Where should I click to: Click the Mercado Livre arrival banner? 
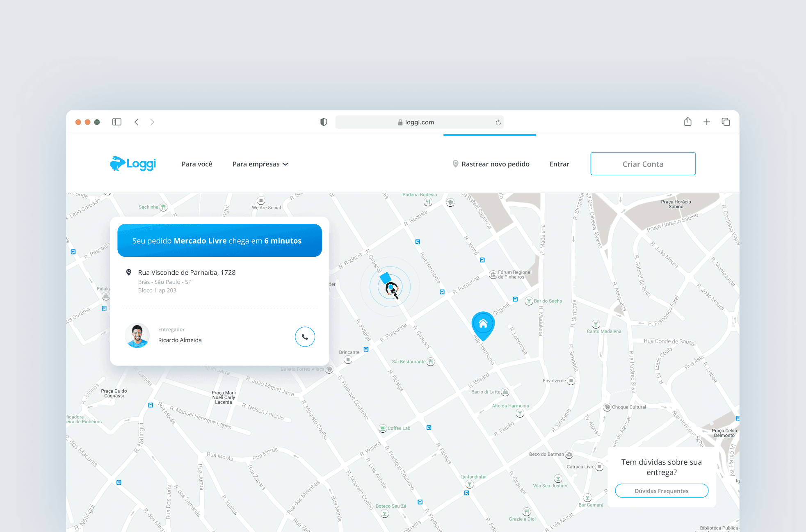pyautogui.click(x=219, y=240)
